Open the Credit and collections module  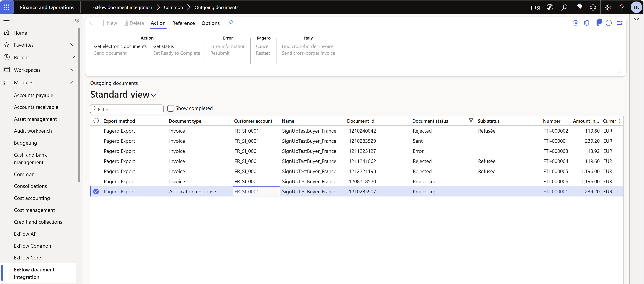(38, 222)
